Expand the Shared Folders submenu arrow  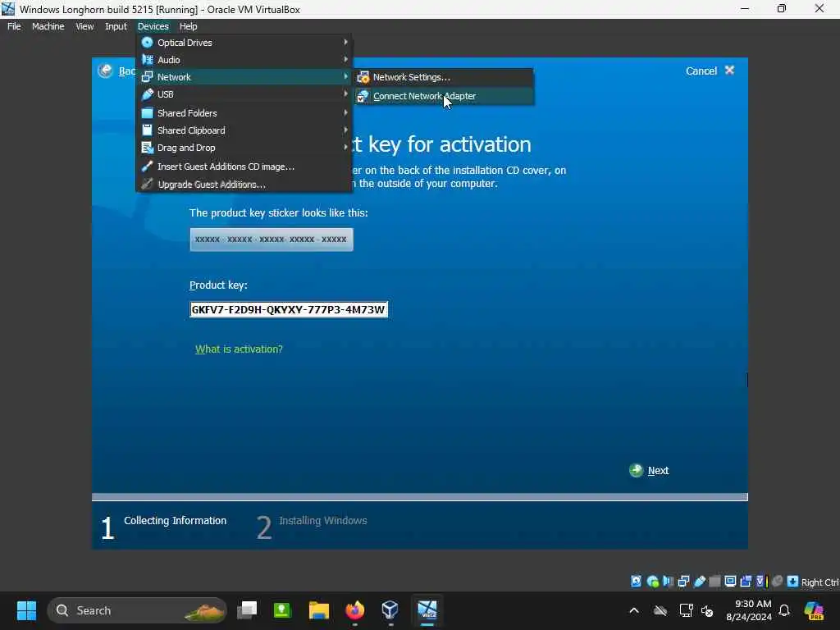[345, 112]
